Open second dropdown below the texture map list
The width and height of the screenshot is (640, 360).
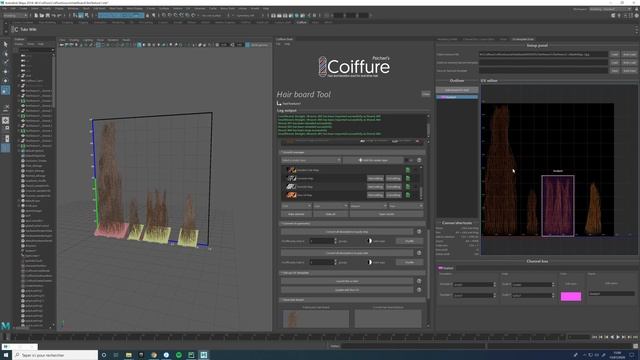331,206
